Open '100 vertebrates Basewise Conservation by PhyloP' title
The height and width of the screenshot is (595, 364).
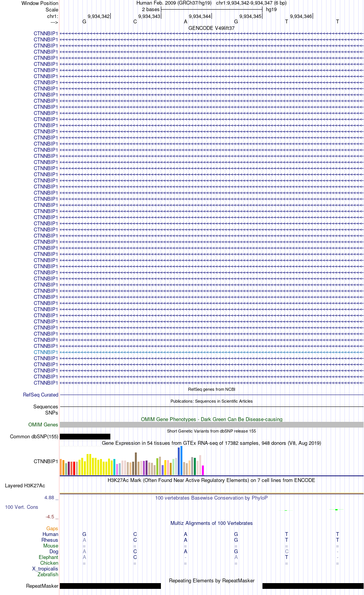coord(212,498)
